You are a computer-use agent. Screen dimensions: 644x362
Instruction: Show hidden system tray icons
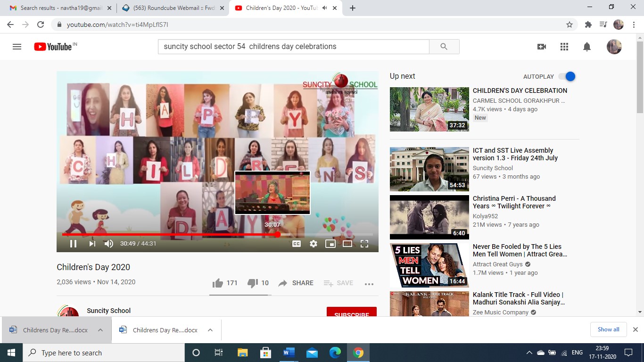pyautogui.click(x=529, y=353)
